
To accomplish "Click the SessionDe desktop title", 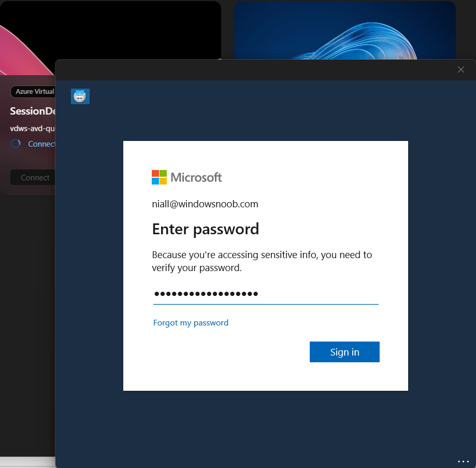I will coord(32,111).
